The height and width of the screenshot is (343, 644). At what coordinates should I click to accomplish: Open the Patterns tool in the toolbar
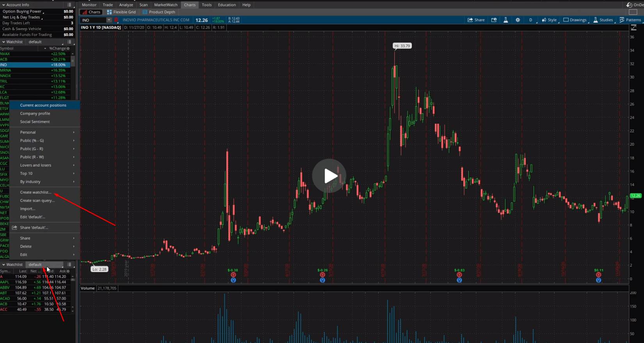pos(630,20)
